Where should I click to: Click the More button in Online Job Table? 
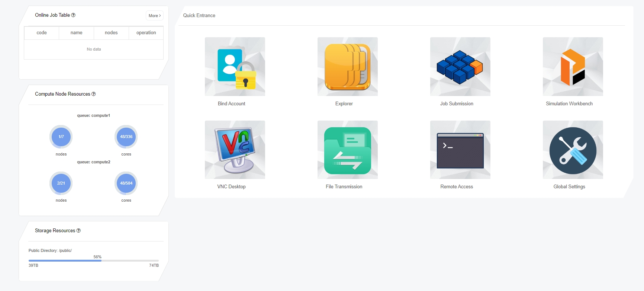point(155,16)
